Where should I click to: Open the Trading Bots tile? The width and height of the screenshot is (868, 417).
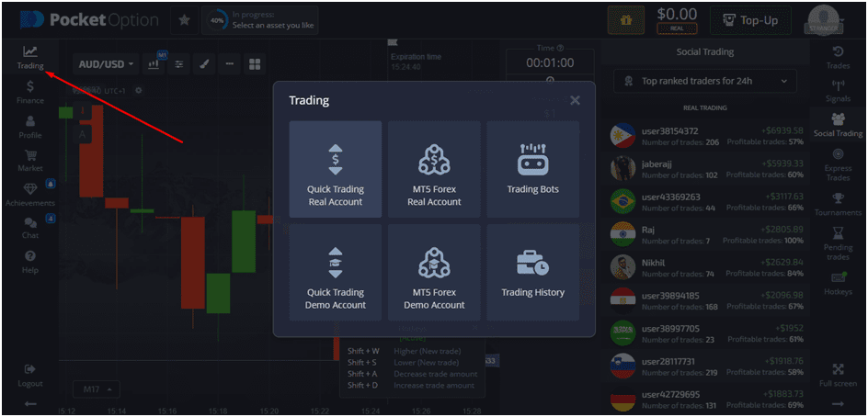pyautogui.click(x=532, y=169)
